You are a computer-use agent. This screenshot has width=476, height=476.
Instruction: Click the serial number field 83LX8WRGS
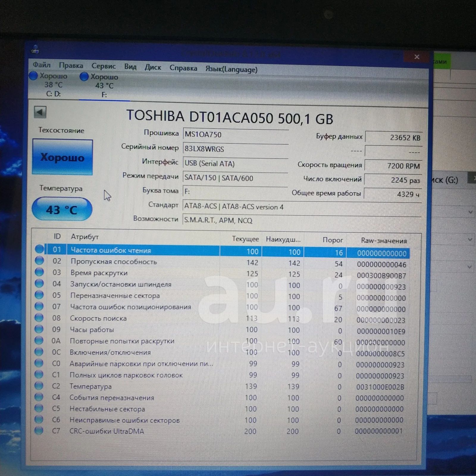tap(235, 149)
